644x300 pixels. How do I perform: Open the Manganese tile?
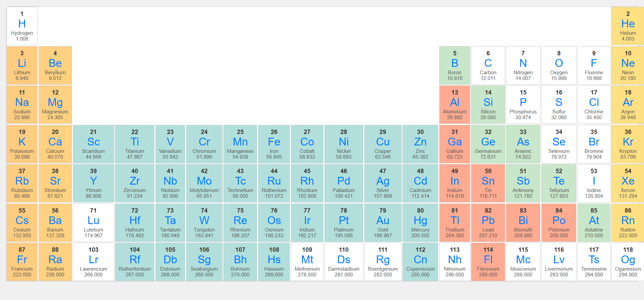point(240,144)
